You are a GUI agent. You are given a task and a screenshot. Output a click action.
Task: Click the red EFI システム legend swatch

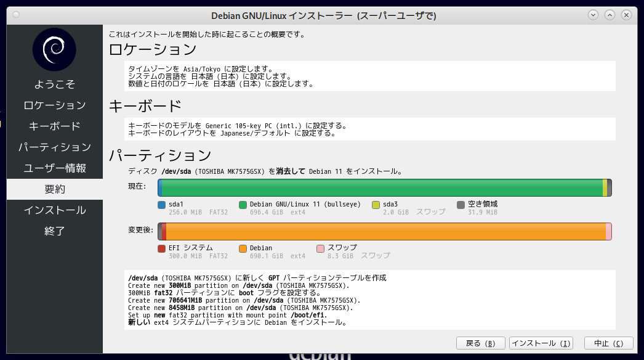pos(162,248)
